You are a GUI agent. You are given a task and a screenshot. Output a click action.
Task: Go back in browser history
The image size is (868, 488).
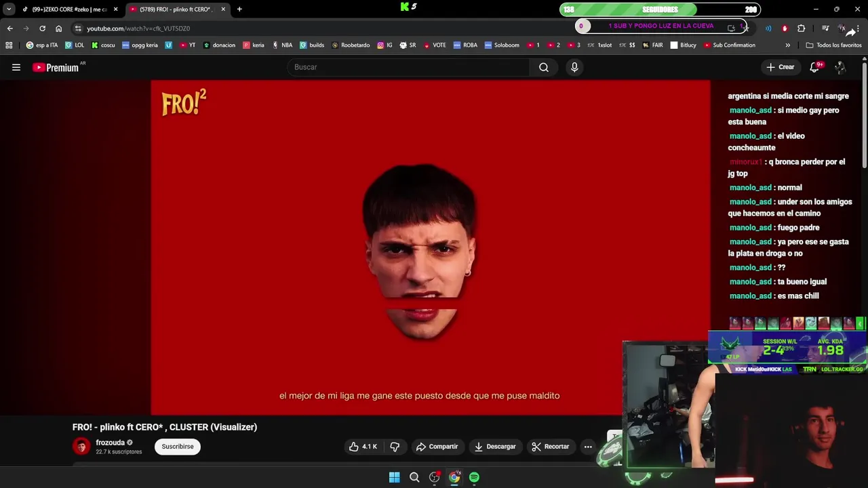click(x=9, y=28)
